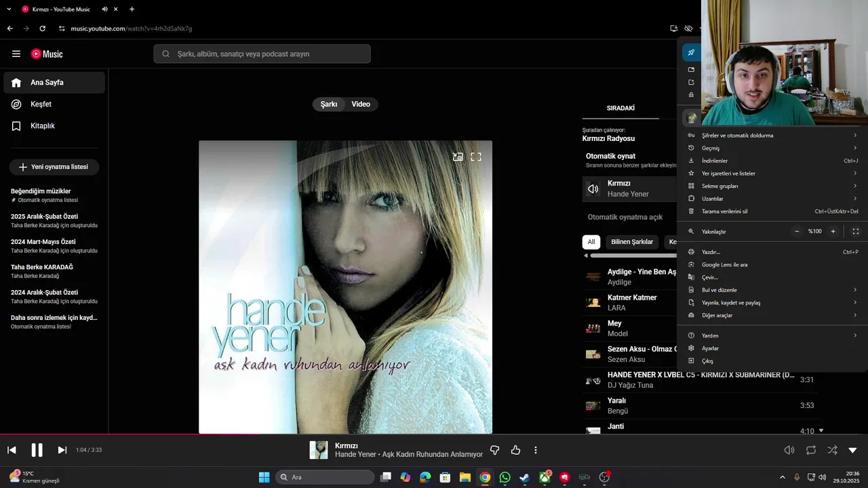
Task: Open a new browser tab
Action: [x=132, y=9]
